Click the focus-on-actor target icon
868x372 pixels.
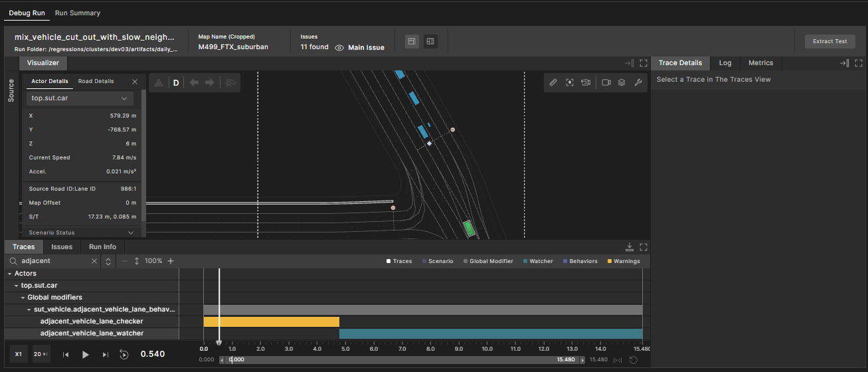click(570, 82)
